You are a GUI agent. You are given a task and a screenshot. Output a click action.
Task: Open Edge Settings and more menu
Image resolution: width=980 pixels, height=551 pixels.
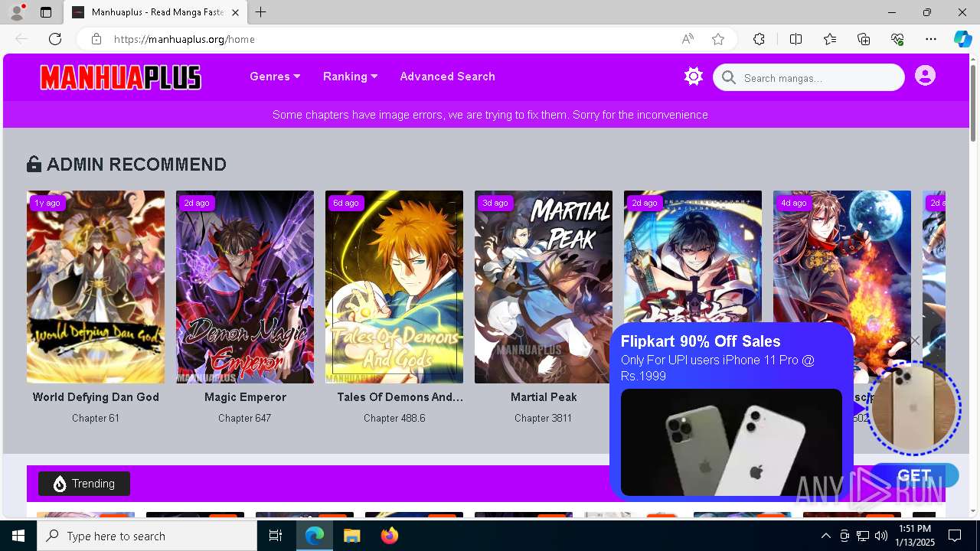(x=931, y=39)
